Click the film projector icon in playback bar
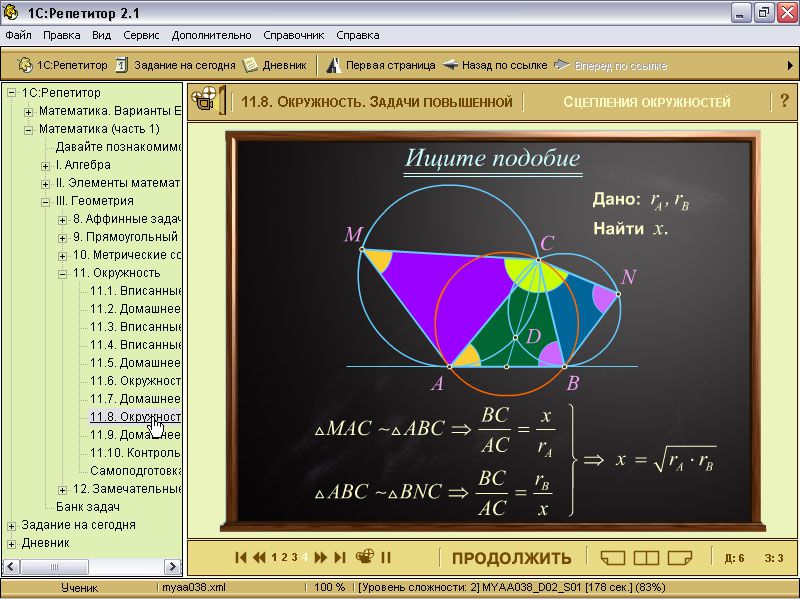The image size is (800, 600). pyautogui.click(x=365, y=557)
